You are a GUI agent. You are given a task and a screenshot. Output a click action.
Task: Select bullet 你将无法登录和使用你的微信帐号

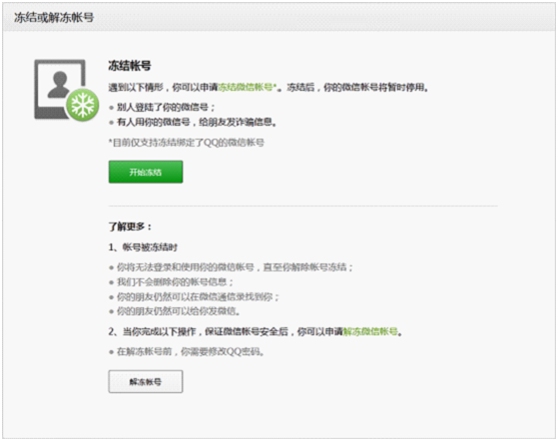click(x=235, y=267)
